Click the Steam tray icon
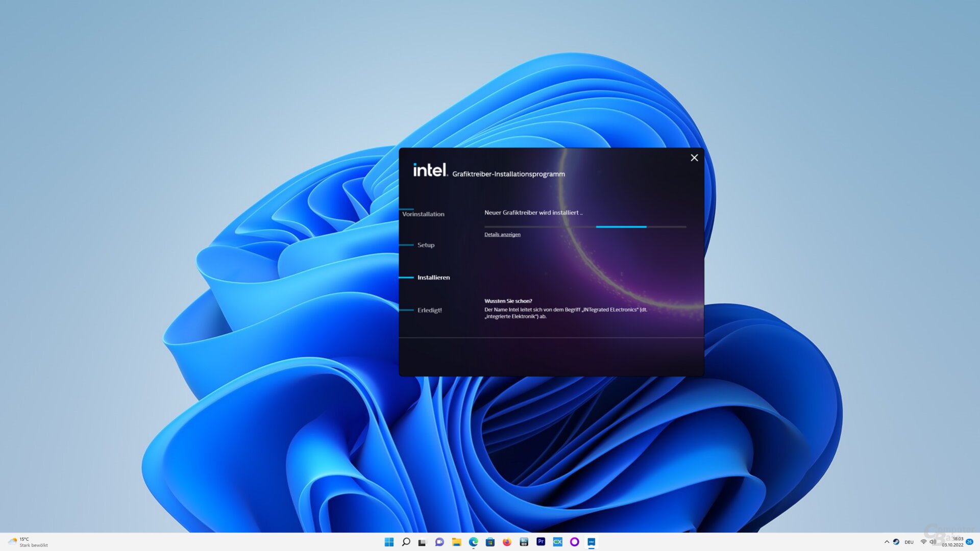 pos(896,542)
